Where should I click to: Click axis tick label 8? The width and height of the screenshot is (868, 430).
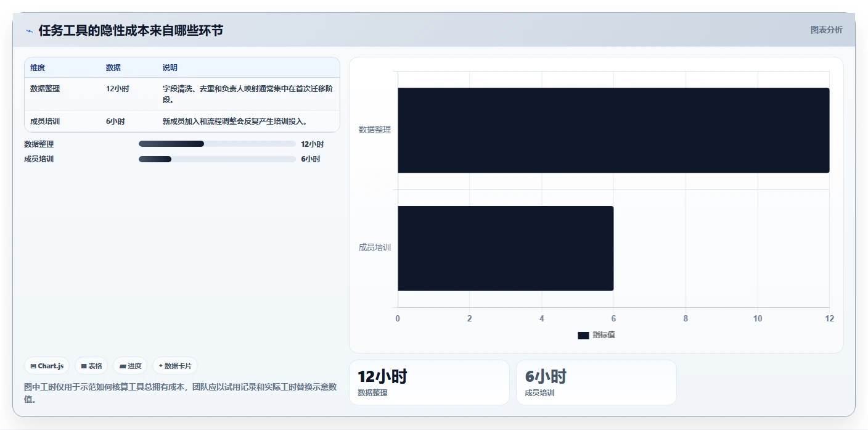point(686,318)
